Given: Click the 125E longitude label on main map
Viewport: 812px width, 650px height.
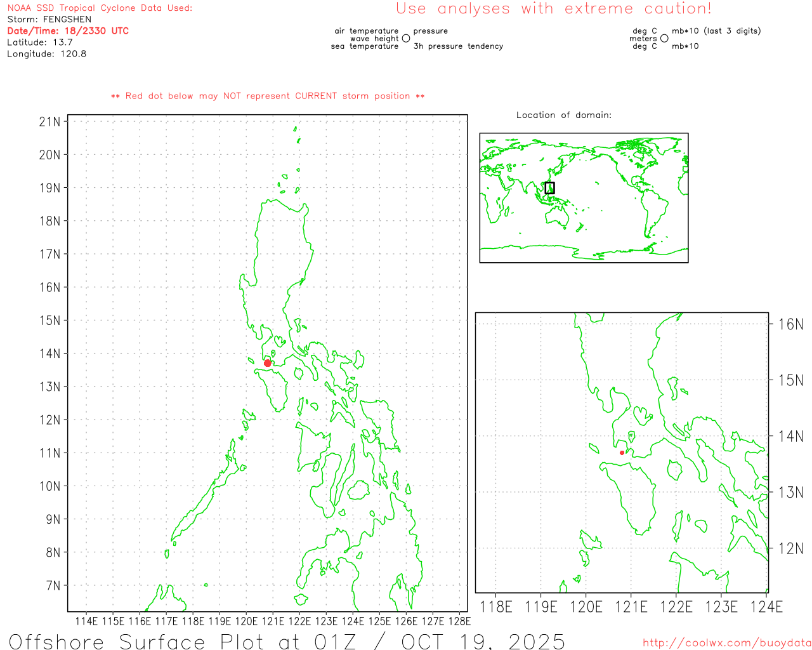Looking at the screenshot, I should [x=379, y=621].
